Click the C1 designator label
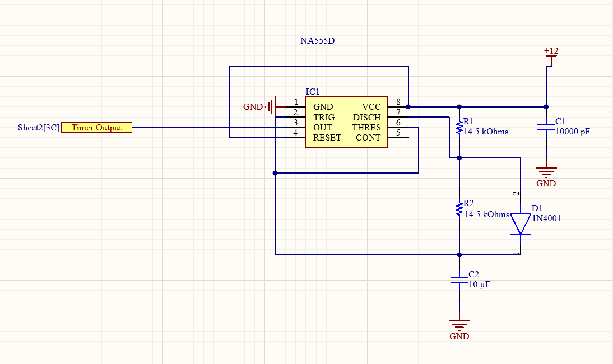Viewport: 613px width, 364px height. point(560,122)
